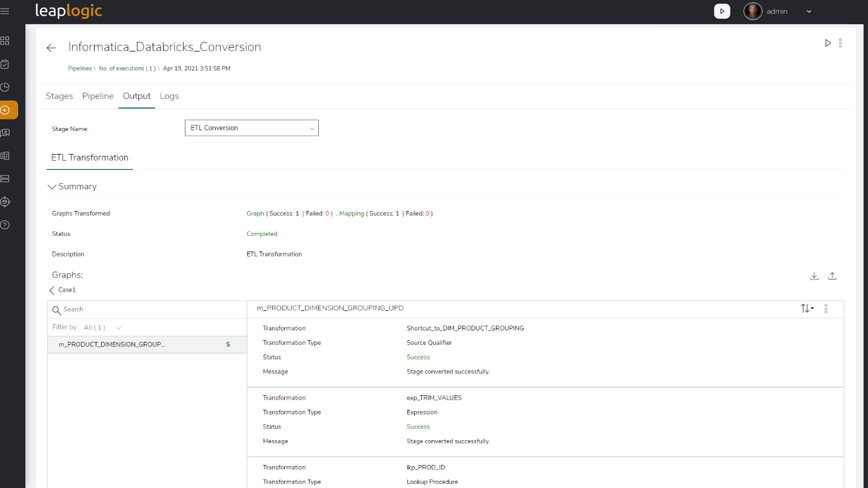The image size is (868, 488).
Task: Click the Informatica_Databricks_Conversion title
Action: (x=165, y=47)
